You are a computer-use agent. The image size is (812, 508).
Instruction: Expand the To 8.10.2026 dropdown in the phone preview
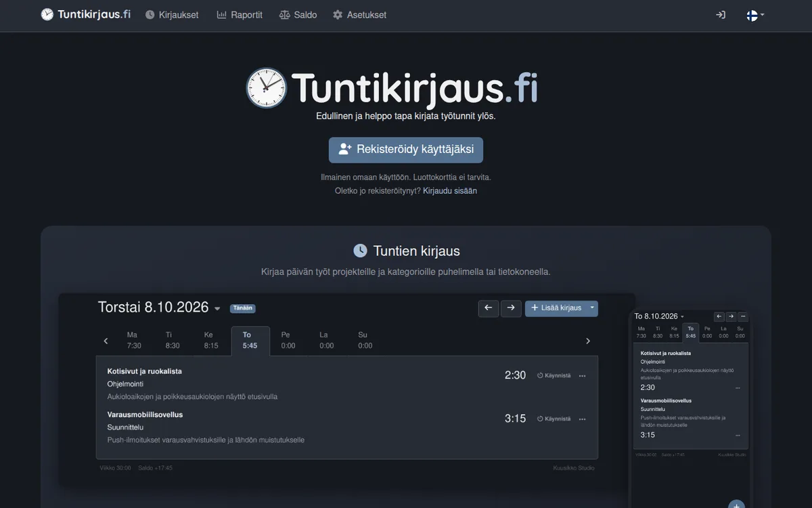(659, 316)
